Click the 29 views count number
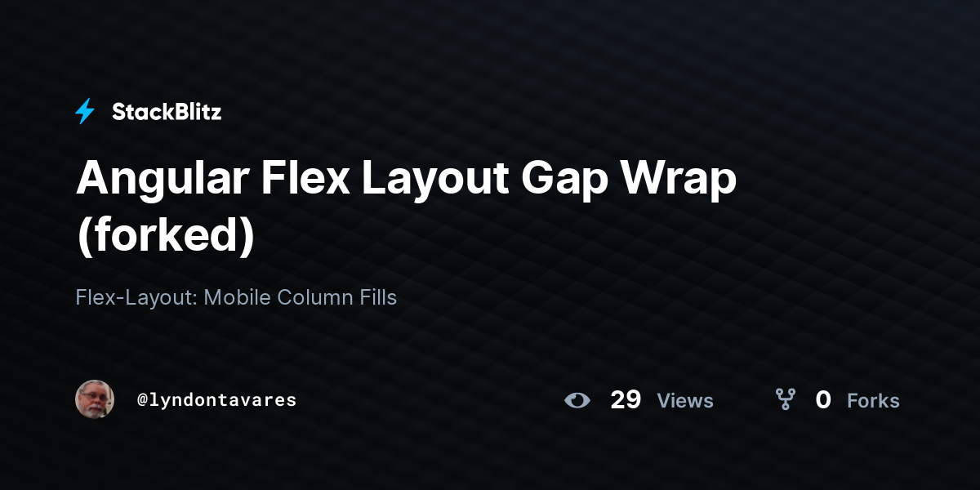Screen dimensions: 980x490 (x=626, y=400)
